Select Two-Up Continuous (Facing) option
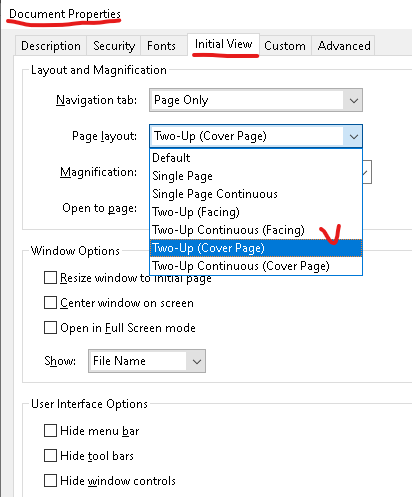The image size is (412, 497). [x=256, y=230]
